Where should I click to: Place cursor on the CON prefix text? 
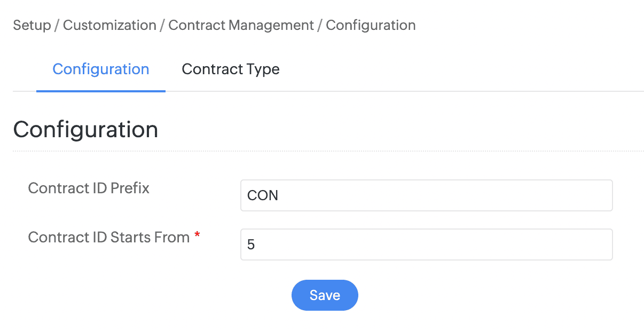coord(263,195)
